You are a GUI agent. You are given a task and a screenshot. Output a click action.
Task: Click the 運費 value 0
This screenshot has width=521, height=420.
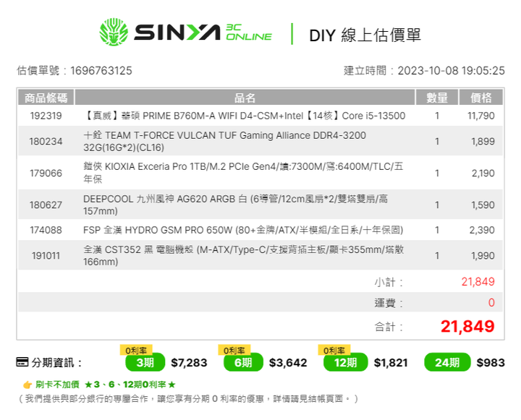coord(491,302)
